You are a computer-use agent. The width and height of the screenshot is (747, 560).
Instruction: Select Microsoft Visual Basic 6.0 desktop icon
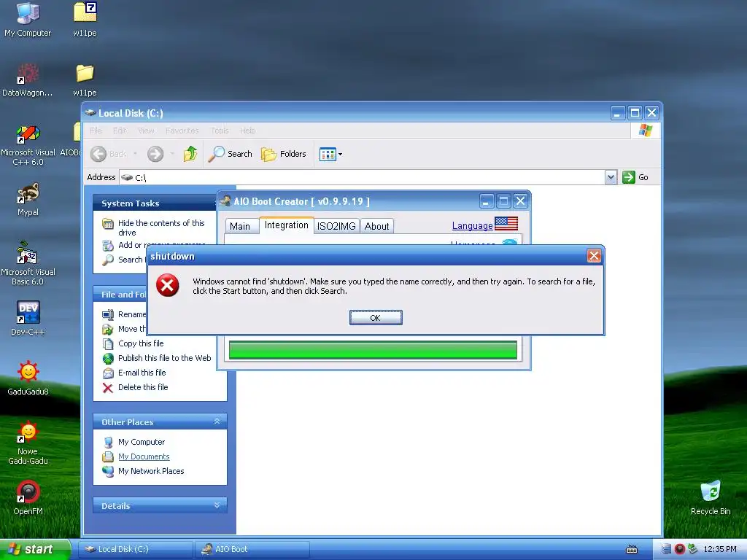28,264
